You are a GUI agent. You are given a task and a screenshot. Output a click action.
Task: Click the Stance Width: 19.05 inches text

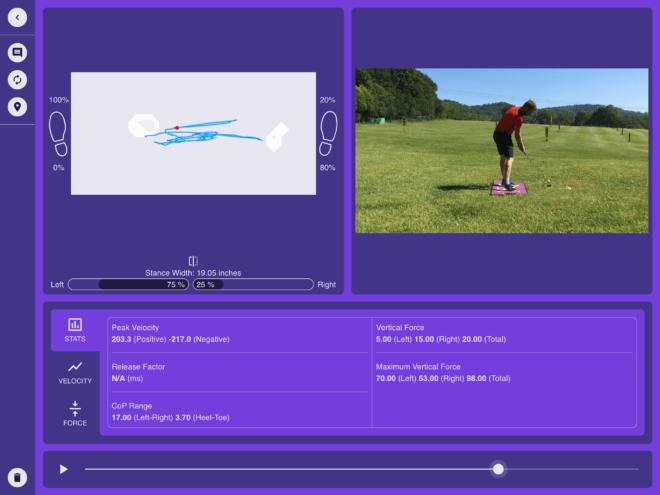[x=193, y=273]
